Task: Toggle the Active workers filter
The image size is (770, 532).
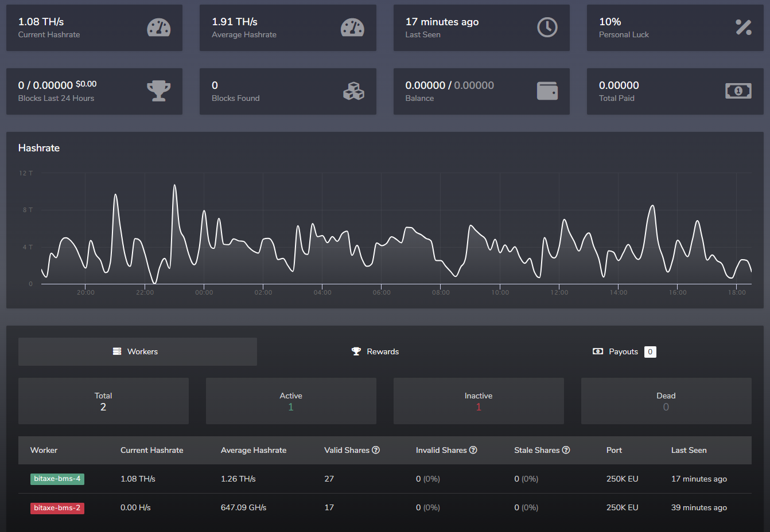Action: pyautogui.click(x=291, y=401)
